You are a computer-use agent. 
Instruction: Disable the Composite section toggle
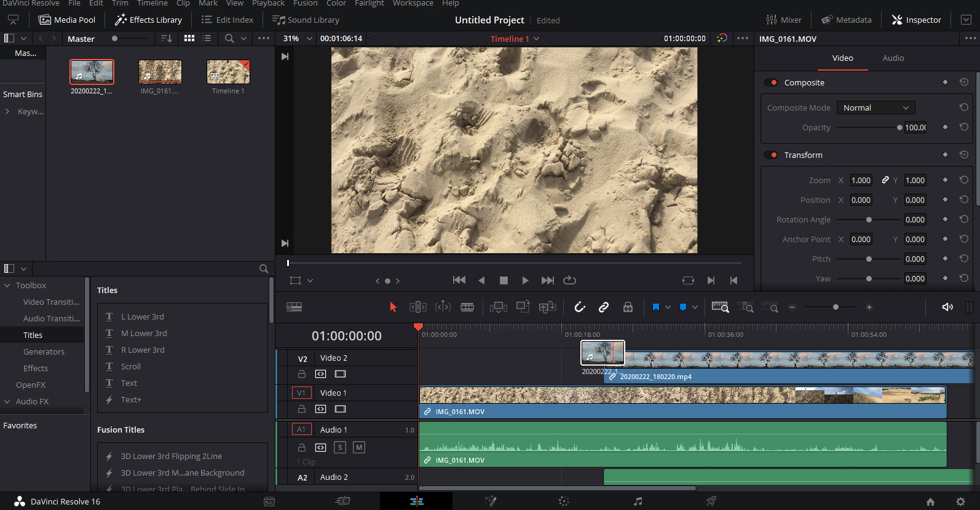[x=771, y=82]
